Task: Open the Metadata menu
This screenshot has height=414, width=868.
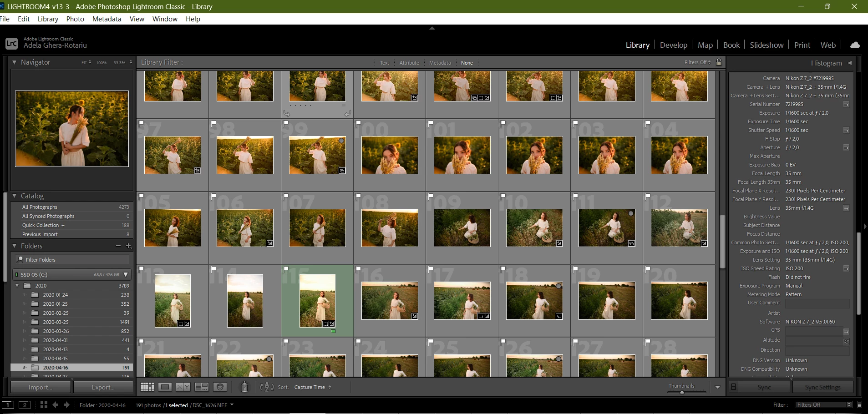Action: click(107, 19)
